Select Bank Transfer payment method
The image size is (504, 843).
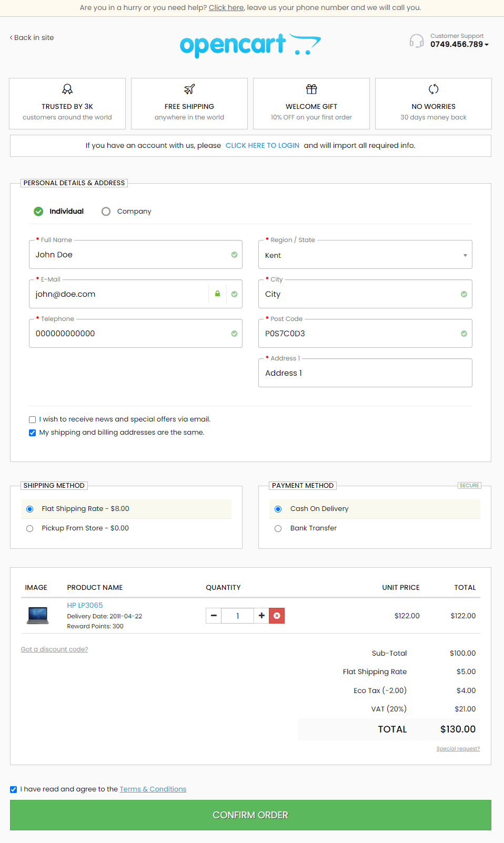point(278,528)
